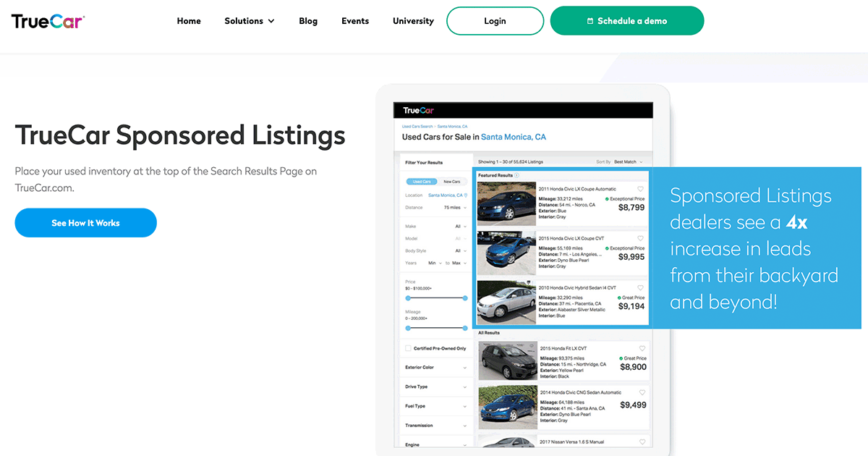Click the green check on Exceptional Price badge
The image size is (868, 456).
[606, 198]
